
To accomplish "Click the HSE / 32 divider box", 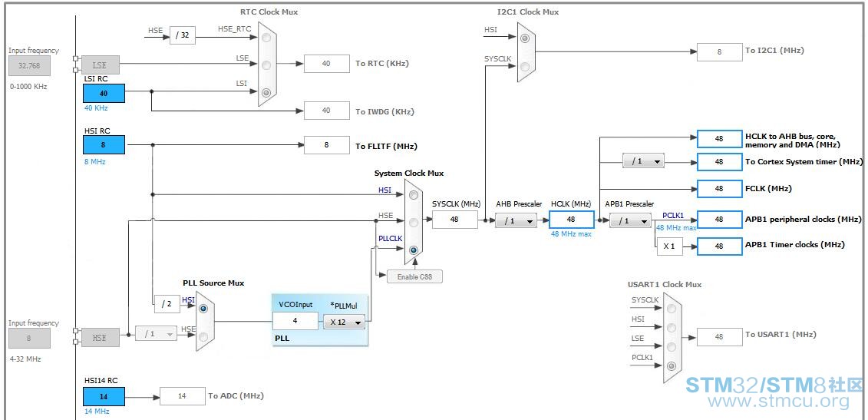I will pyautogui.click(x=182, y=35).
